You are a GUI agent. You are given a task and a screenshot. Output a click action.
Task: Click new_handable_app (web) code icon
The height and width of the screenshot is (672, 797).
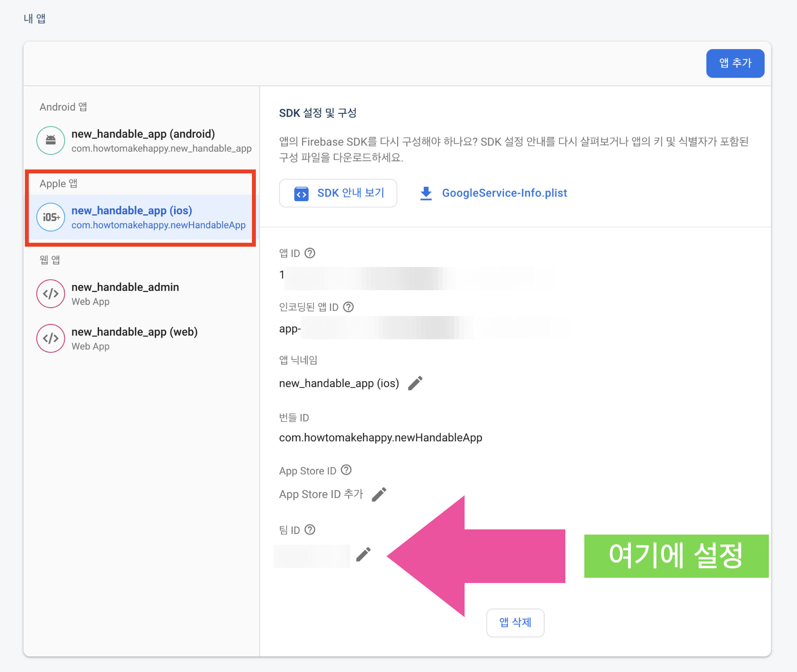[x=51, y=338]
